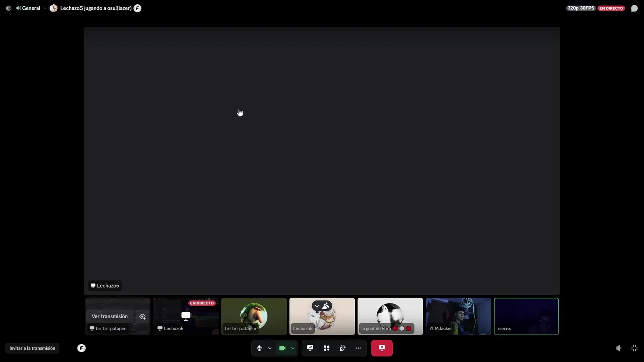Select the la goat de Perú tile
Image resolution: width=644 pixels, height=362 pixels.
click(x=390, y=316)
